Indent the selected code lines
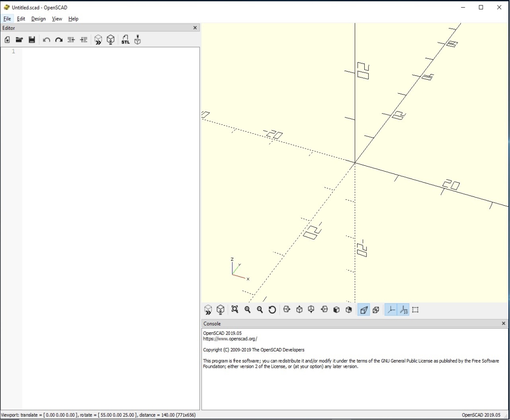The height and width of the screenshot is (420, 510). point(84,40)
